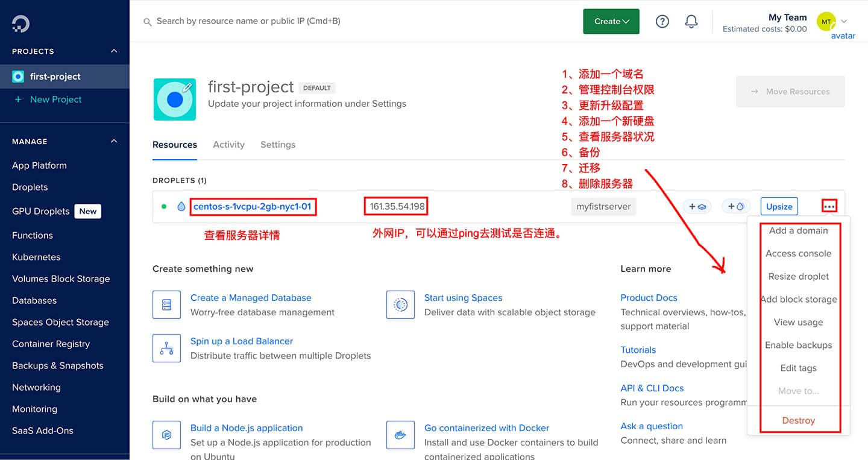The image size is (868, 460).
Task: Click the Node.js application icon
Action: (166, 435)
